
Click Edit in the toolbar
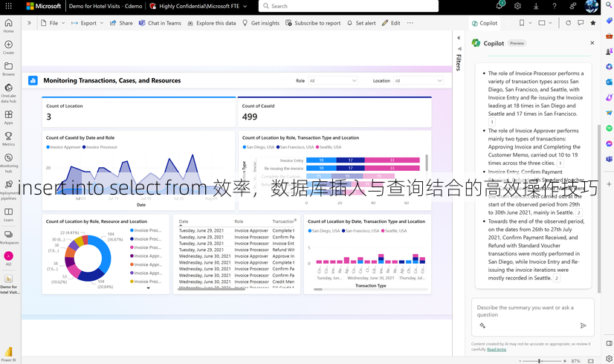tap(391, 23)
